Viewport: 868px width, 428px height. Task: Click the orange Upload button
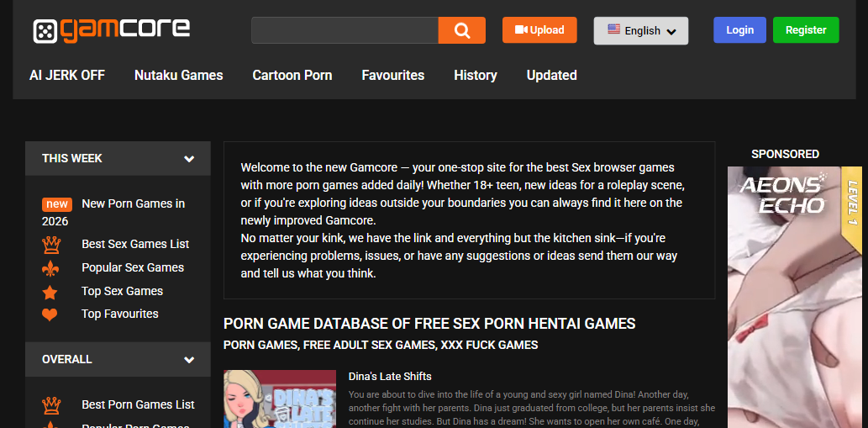pyautogui.click(x=539, y=30)
